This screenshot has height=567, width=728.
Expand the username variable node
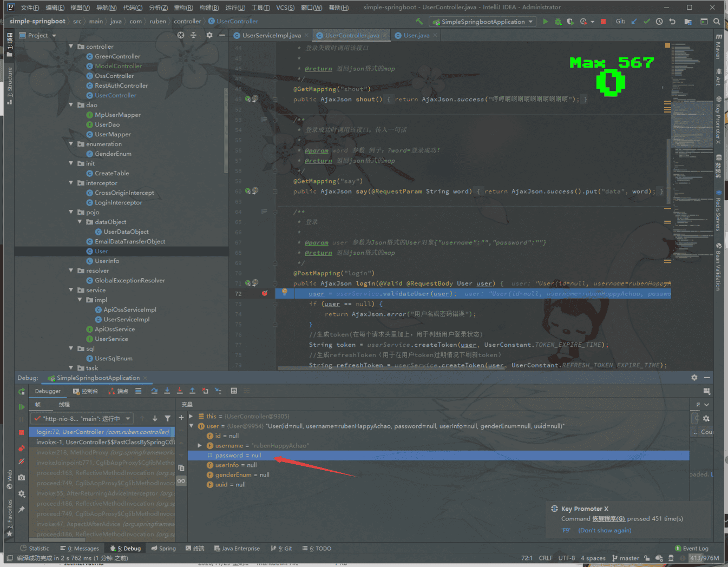coord(200,446)
